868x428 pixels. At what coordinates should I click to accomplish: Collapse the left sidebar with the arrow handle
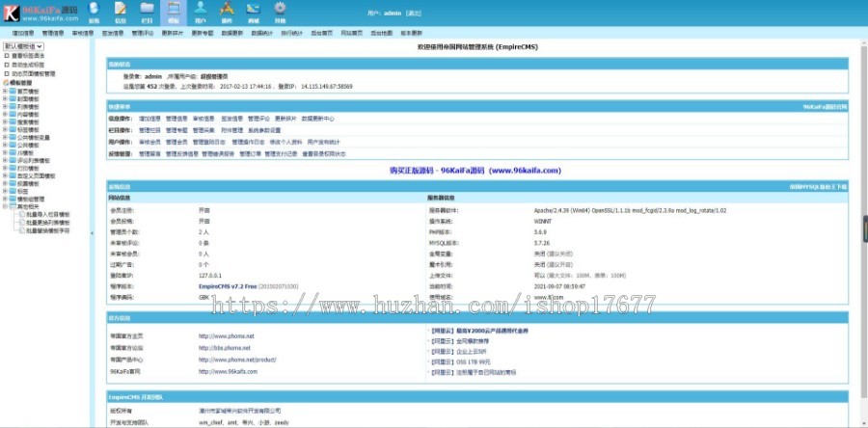point(92,233)
